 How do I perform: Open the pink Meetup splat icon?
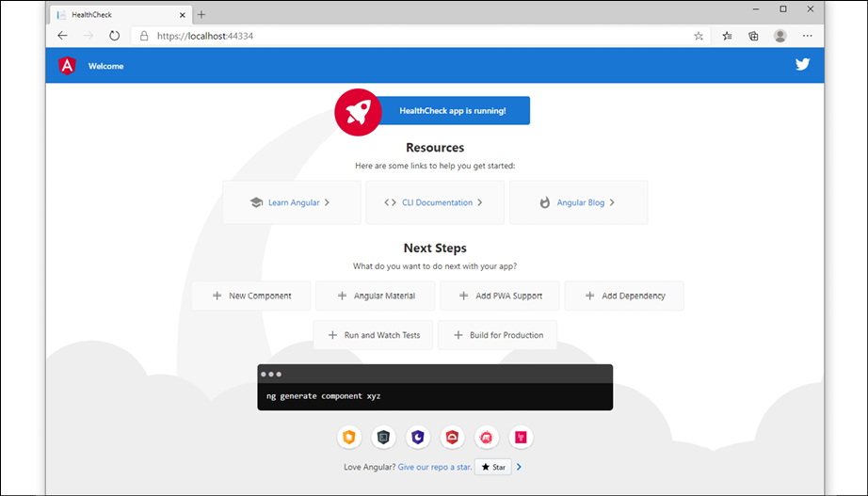487,438
